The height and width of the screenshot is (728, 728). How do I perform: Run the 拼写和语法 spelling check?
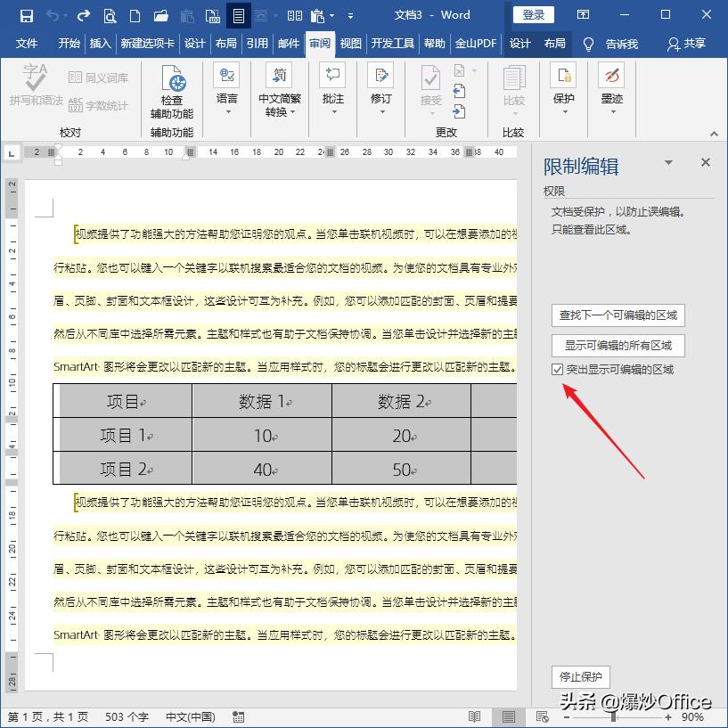32,89
